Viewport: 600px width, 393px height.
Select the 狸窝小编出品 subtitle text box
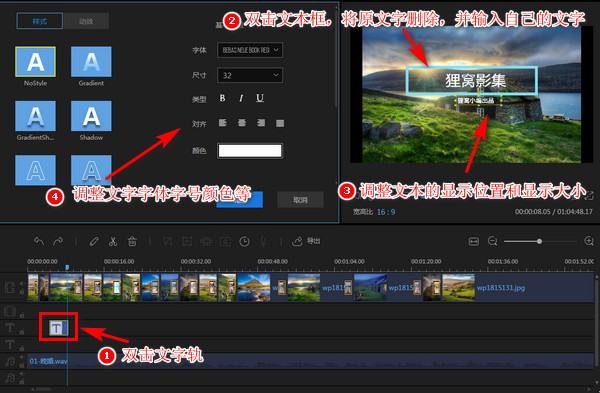click(x=478, y=101)
